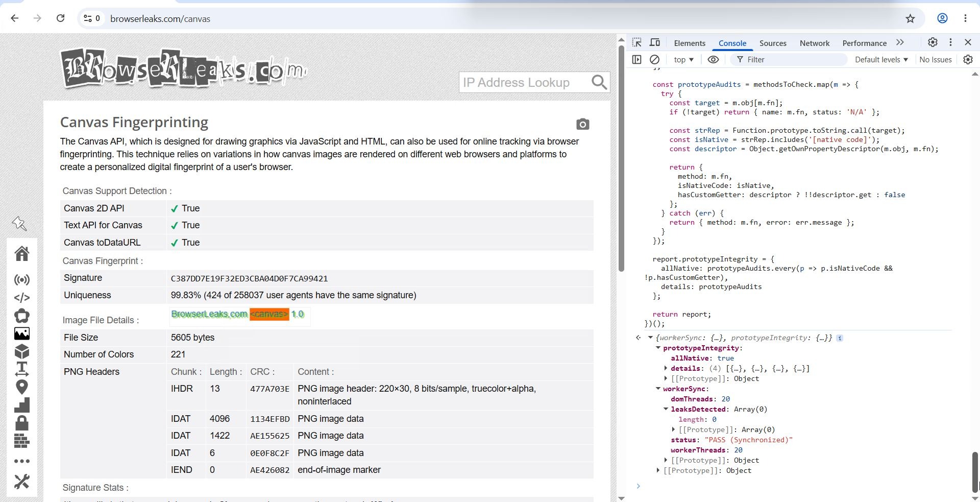Screen dimensions: 980x502
Task: Open the staircase icon in sidebar
Action: (x=22, y=405)
